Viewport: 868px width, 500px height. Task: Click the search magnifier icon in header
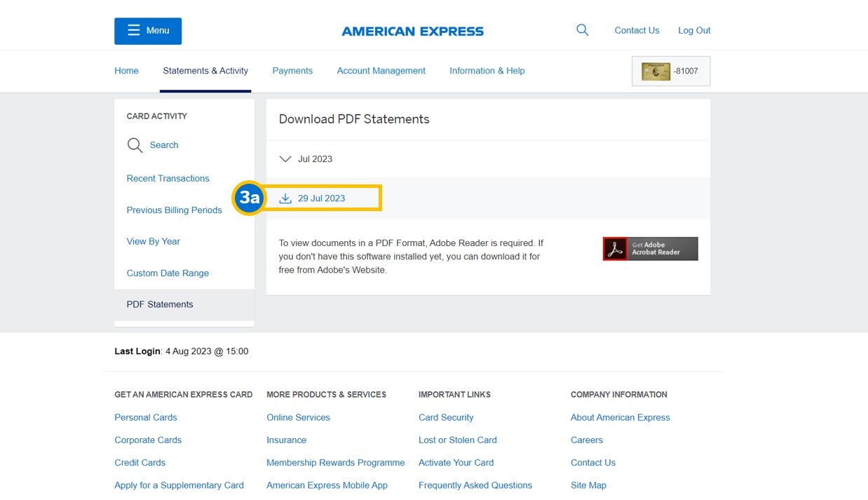click(x=582, y=30)
